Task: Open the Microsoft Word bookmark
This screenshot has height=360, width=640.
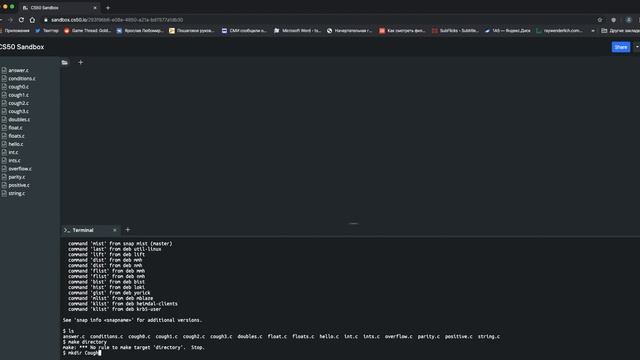Action: (x=298, y=31)
